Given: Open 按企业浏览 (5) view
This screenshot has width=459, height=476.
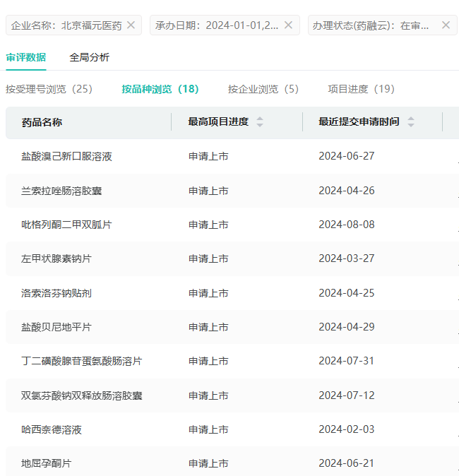Looking at the screenshot, I should click(x=263, y=89).
